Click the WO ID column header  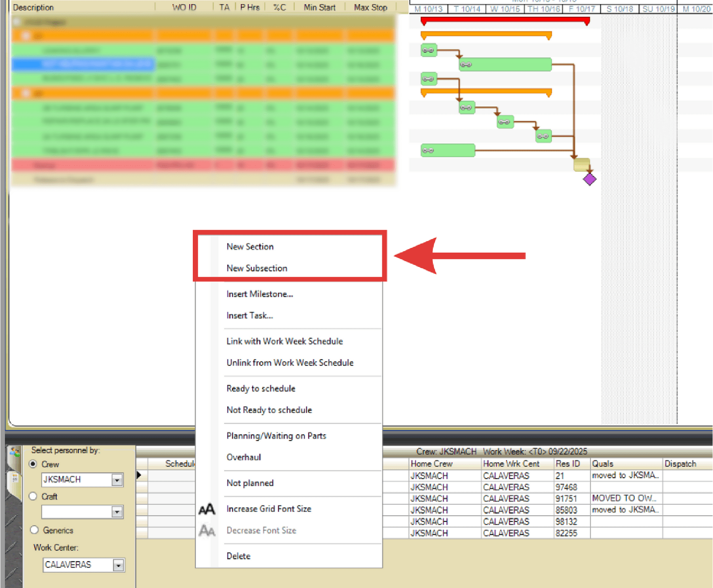pyautogui.click(x=184, y=7)
